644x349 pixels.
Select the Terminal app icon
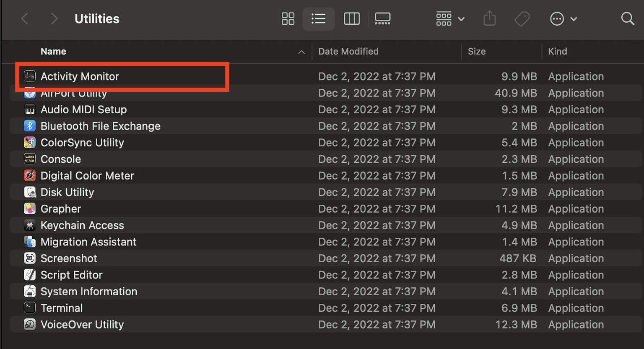(x=30, y=308)
